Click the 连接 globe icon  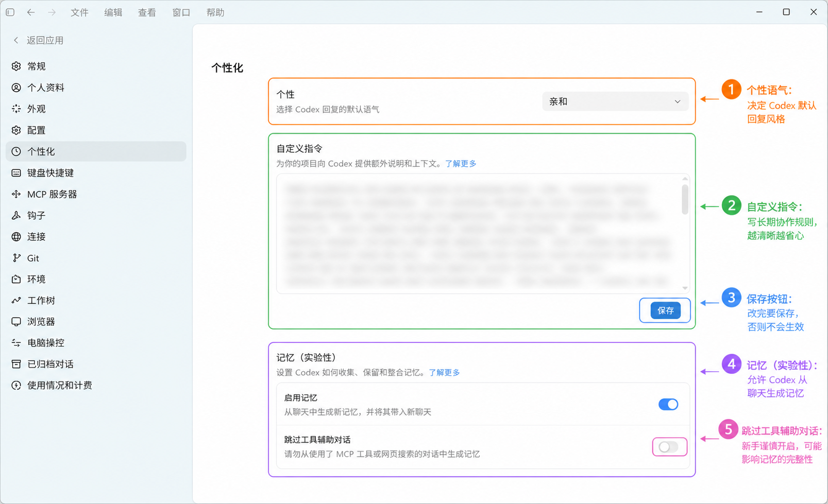click(16, 237)
